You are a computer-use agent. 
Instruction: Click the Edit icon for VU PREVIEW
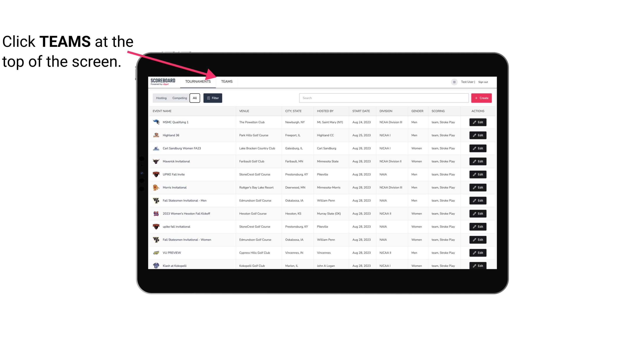(x=478, y=252)
